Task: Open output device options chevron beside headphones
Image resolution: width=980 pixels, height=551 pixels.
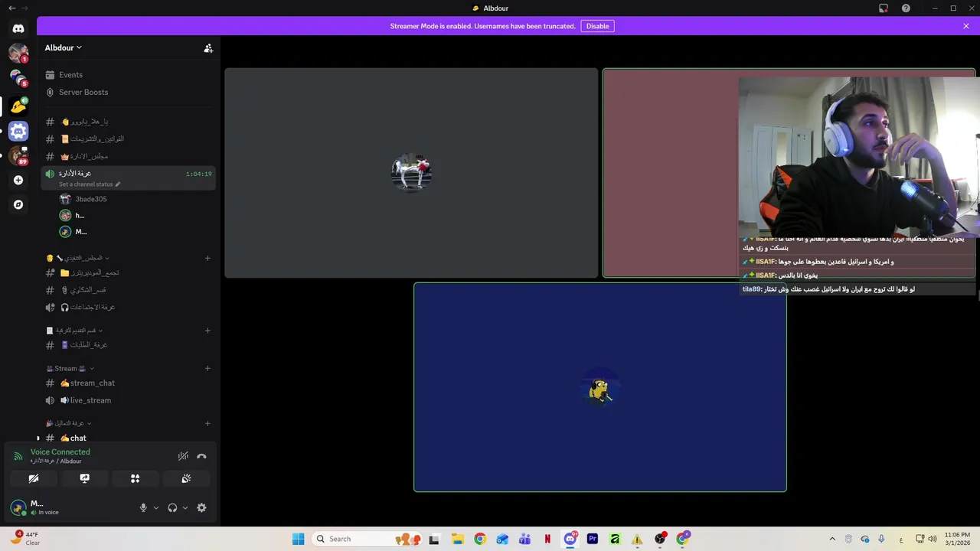Action: pos(185,507)
